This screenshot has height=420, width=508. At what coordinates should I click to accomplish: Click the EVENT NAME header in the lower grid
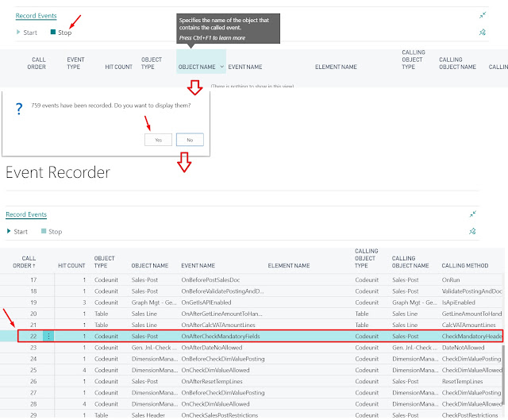tap(198, 265)
